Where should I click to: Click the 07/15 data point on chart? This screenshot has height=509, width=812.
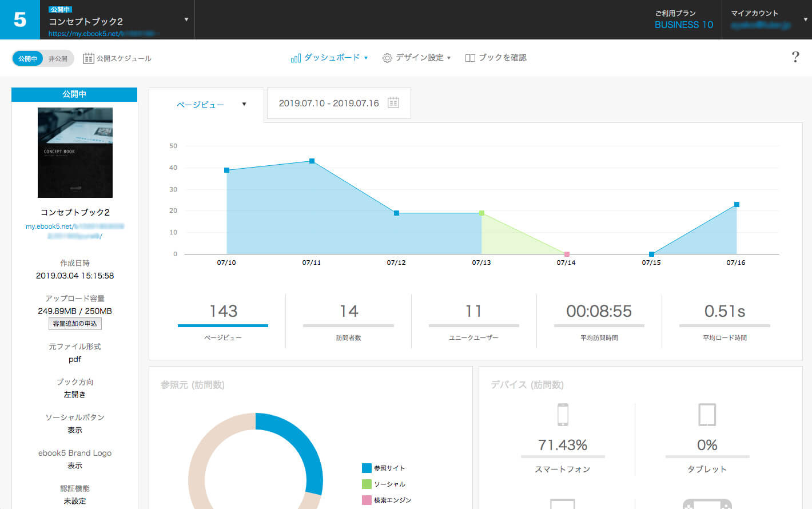(651, 254)
